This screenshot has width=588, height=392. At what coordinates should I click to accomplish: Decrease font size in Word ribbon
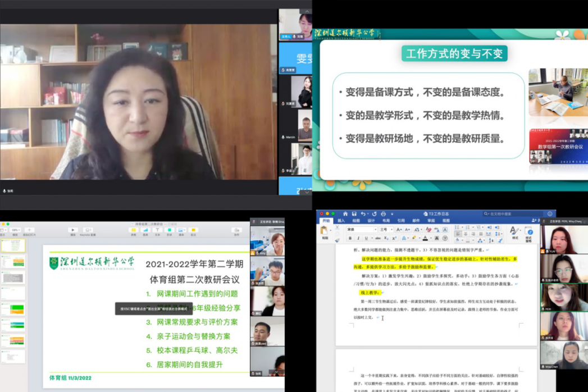[x=407, y=230]
